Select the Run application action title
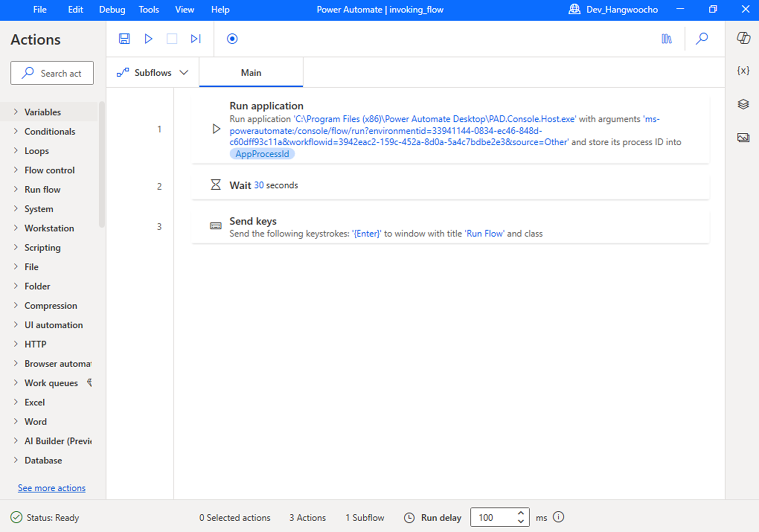759x532 pixels. pyautogui.click(x=266, y=106)
